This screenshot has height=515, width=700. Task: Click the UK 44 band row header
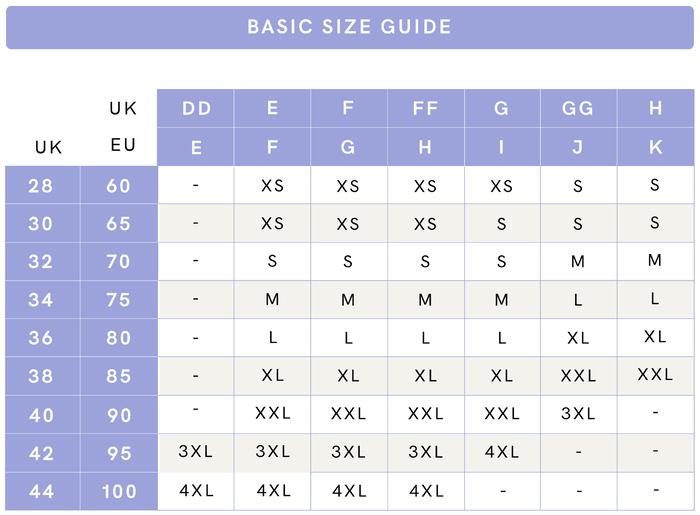click(42, 491)
